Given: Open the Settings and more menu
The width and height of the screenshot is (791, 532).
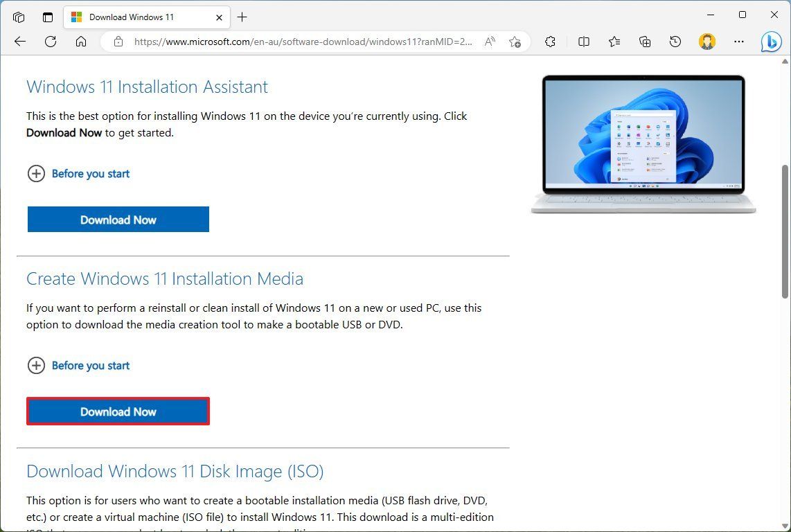Looking at the screenshot, I should (740, 42).
